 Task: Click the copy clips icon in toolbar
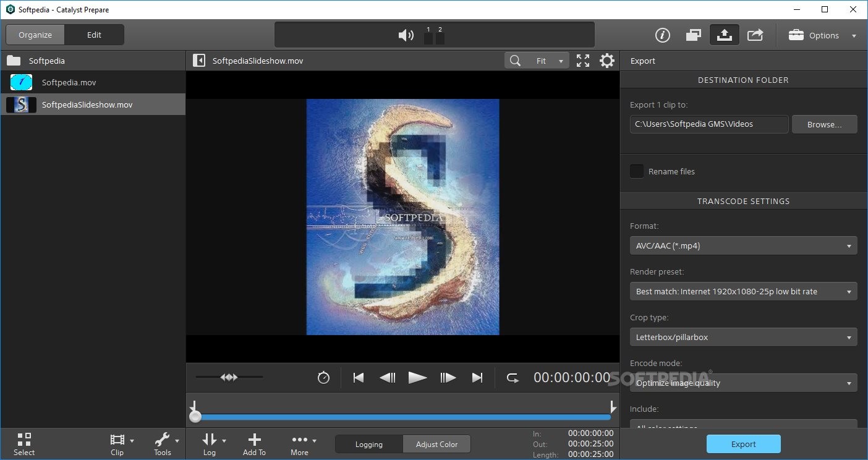click(693, 35)
